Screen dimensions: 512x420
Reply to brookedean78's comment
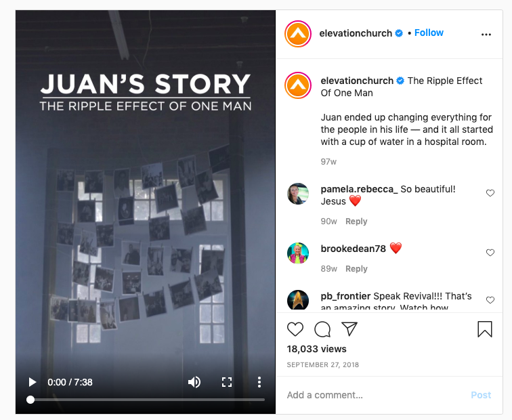coord(356,269)
